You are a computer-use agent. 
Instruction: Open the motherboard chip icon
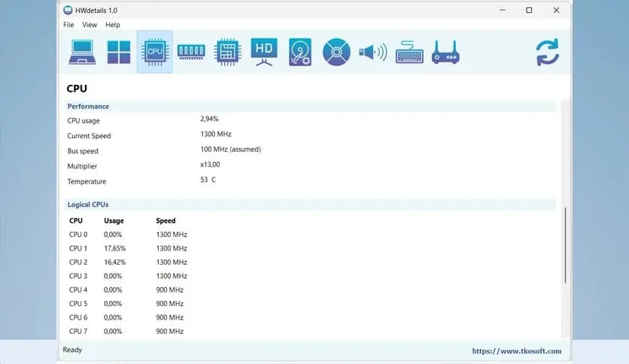(227, 52)
